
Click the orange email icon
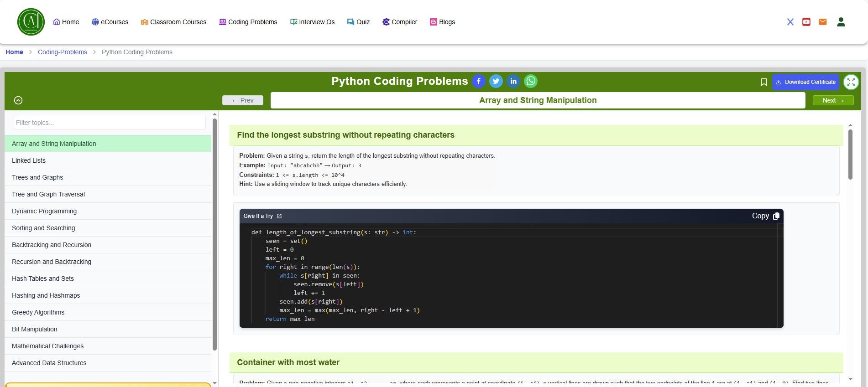click(x=823, y=22)
